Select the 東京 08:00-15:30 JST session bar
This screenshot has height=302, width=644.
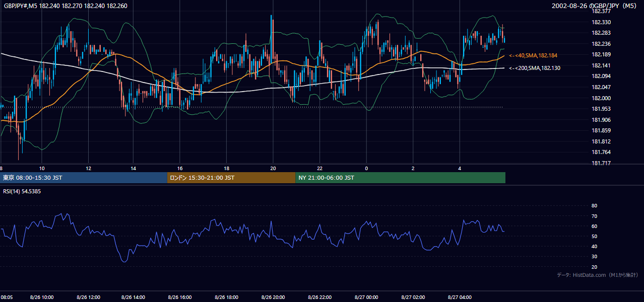pos(84,178)
